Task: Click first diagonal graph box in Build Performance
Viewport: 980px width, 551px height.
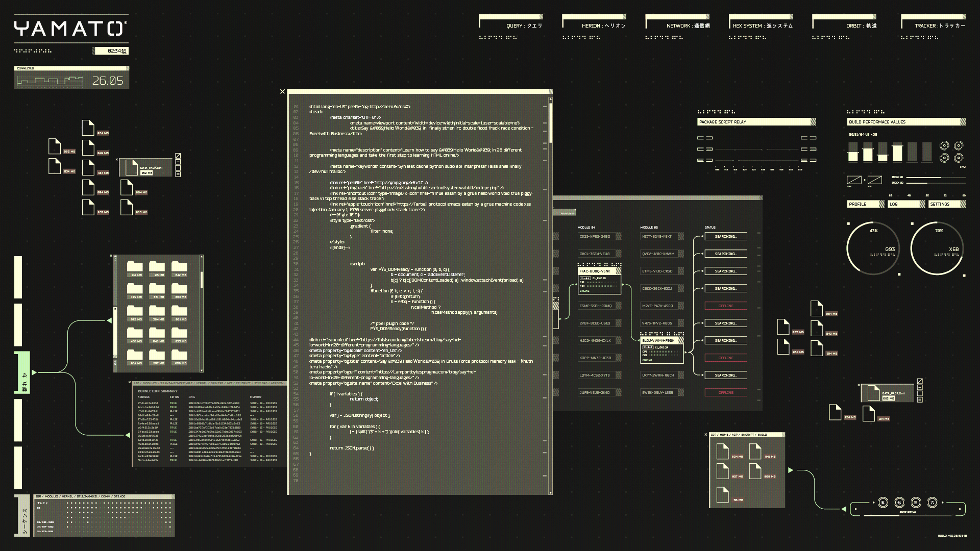Action: pos(854,180)
